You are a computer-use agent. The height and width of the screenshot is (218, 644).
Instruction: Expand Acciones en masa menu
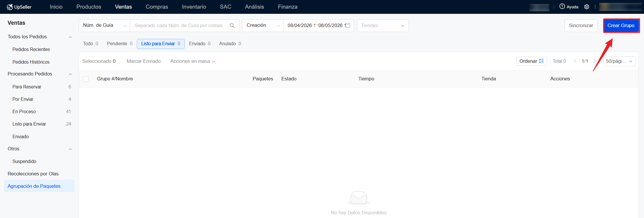tap(193, 61)
